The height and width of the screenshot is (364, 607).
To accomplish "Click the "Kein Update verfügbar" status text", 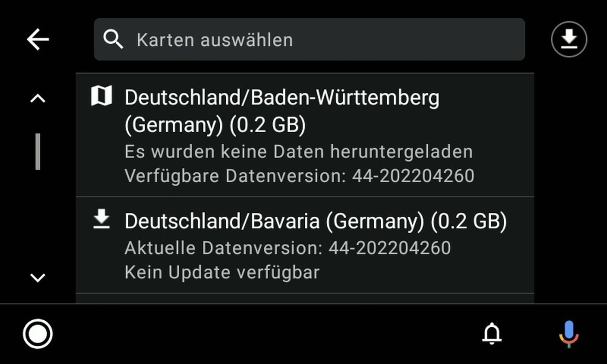I will tap(222, 272).
